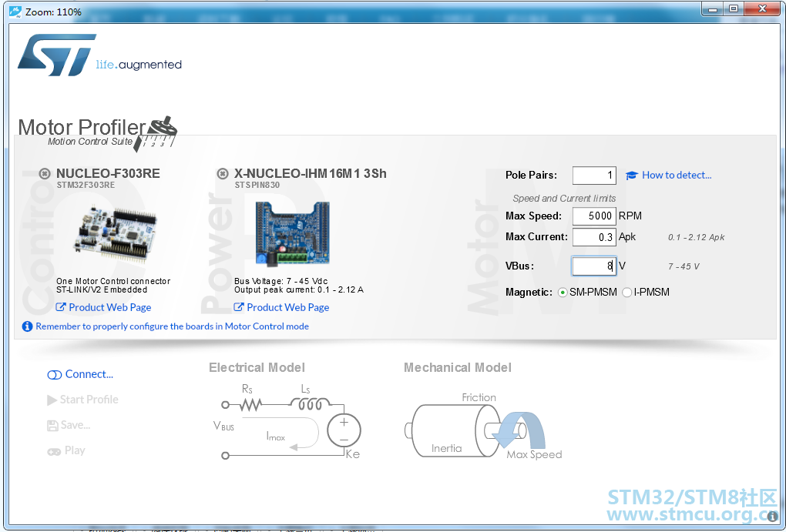Click the graduation cap help icon
Viewport: 786px width, 532px height.
tap(632, 176)
